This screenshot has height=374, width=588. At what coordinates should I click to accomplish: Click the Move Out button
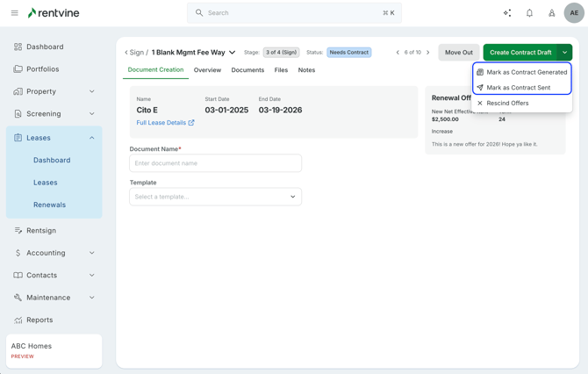pyautogui.click(x=458, y=53)
